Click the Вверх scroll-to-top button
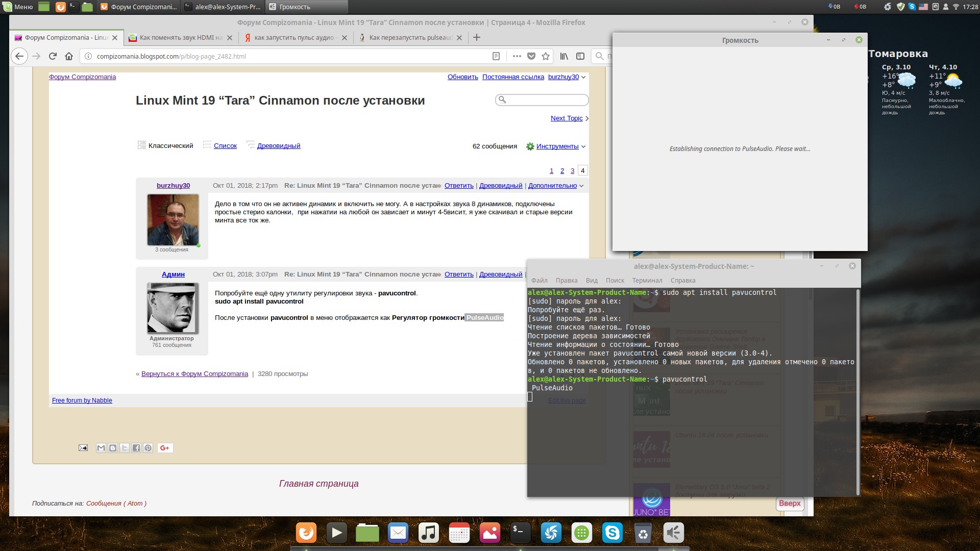The width and height of the screenshot is (980, 551). pos(790,504)
